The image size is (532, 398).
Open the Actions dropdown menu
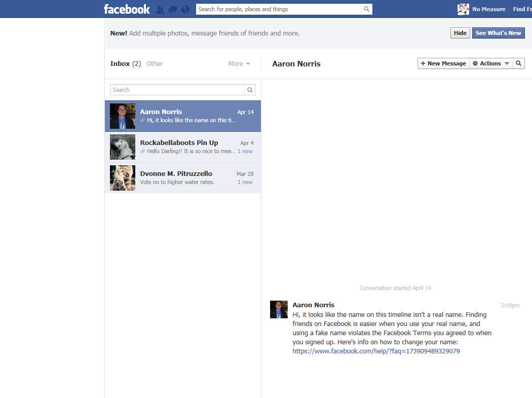[x=490, y=63]
